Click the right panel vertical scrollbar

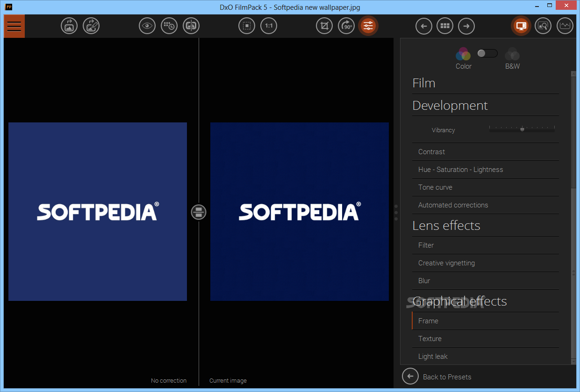pos(573,274)
